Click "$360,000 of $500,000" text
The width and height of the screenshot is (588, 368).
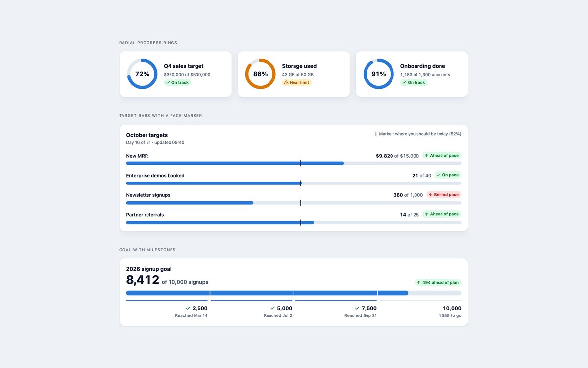187,75
